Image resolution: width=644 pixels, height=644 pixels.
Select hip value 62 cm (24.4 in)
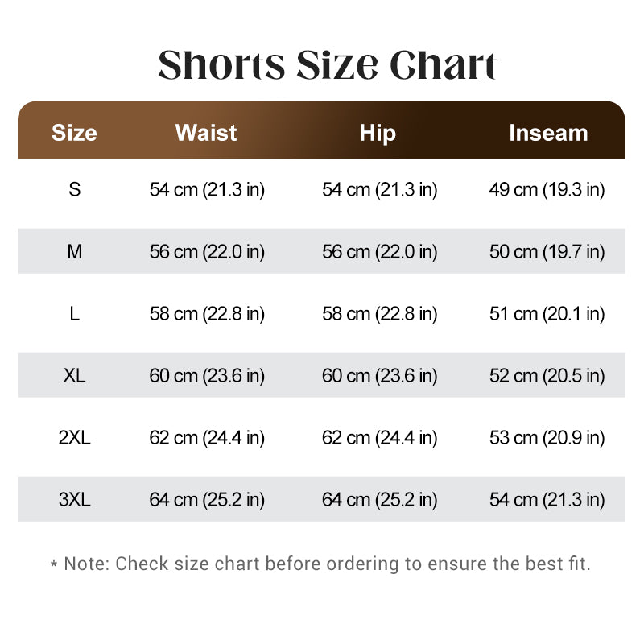click(379, 438)
